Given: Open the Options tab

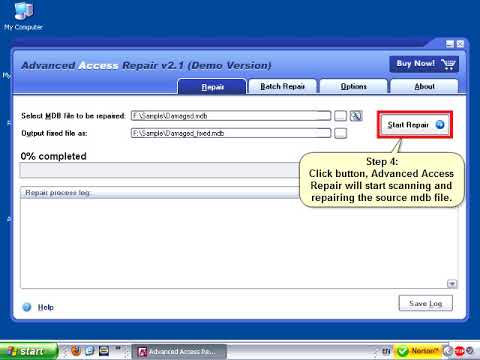Looking at the screenshot, I should coord(353,86).
